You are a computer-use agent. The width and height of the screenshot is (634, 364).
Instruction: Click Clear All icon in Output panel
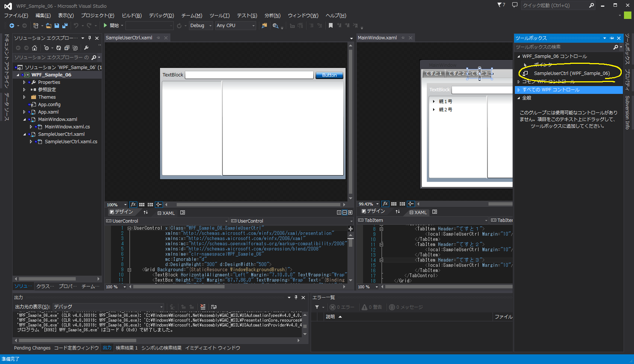tap(203, 307)
